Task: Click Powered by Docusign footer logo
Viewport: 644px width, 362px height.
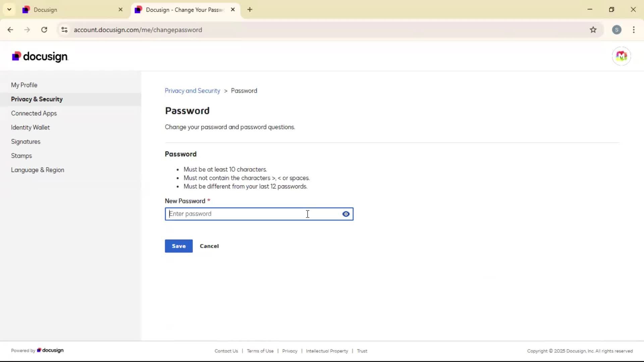Action: [50, 350]
